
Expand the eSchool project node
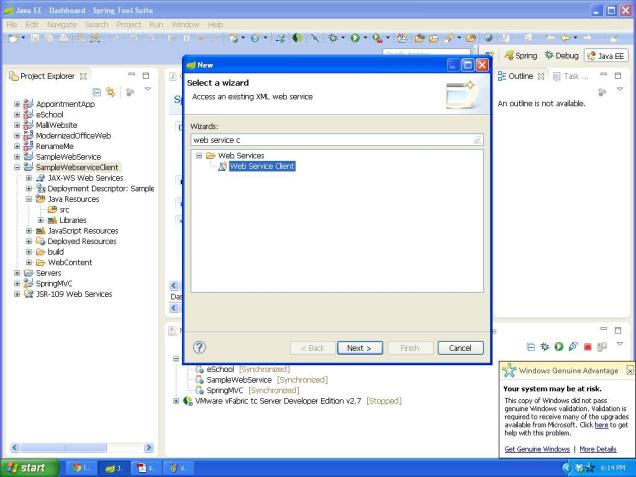click(x=17, y=114)
